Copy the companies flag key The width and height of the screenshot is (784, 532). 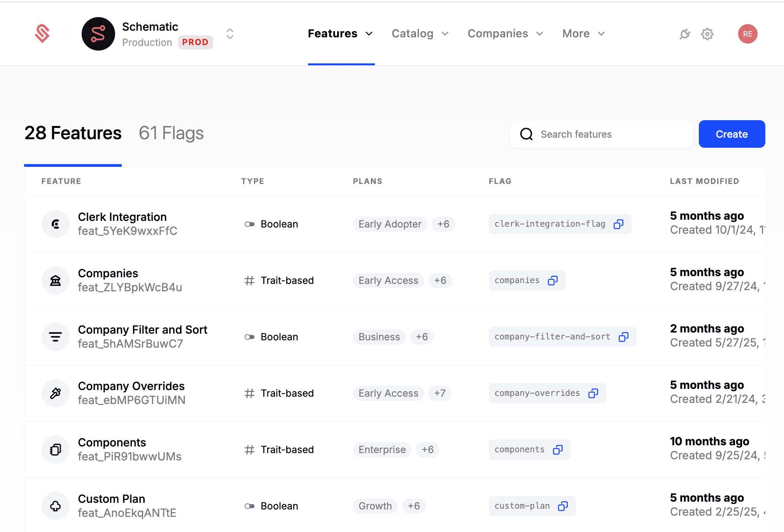tap(553, 280)
